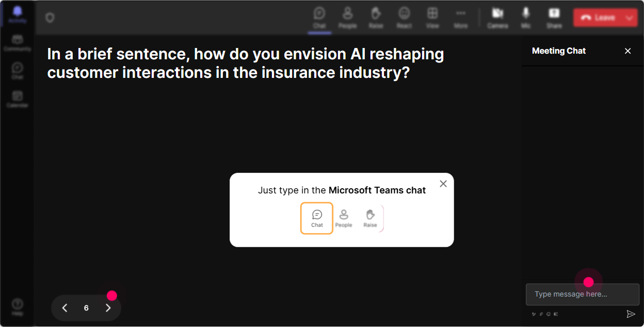644x327 pixels.
Task: Raise hand using the meeting toolbar
Action: pyautogui.click(x=376, y=18)
